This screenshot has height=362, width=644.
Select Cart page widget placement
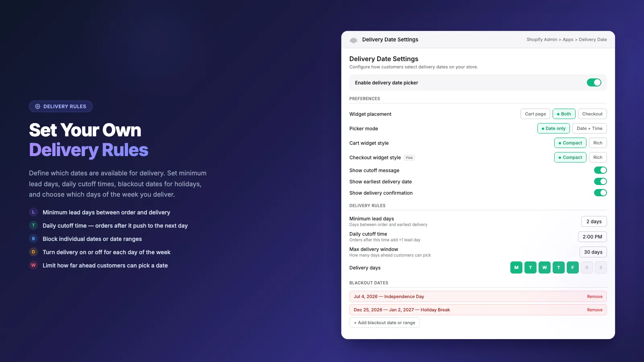[535, 114]
